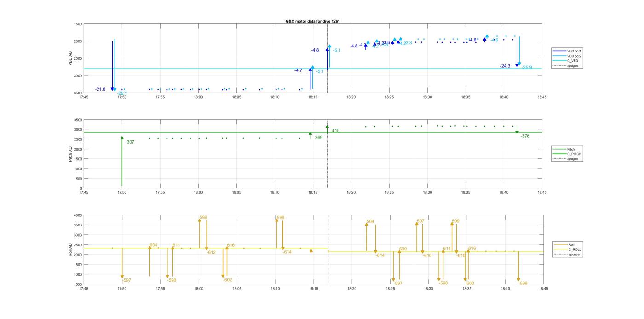Click the "-612" roll data label
644x319 pixels.
pos(211,252)
